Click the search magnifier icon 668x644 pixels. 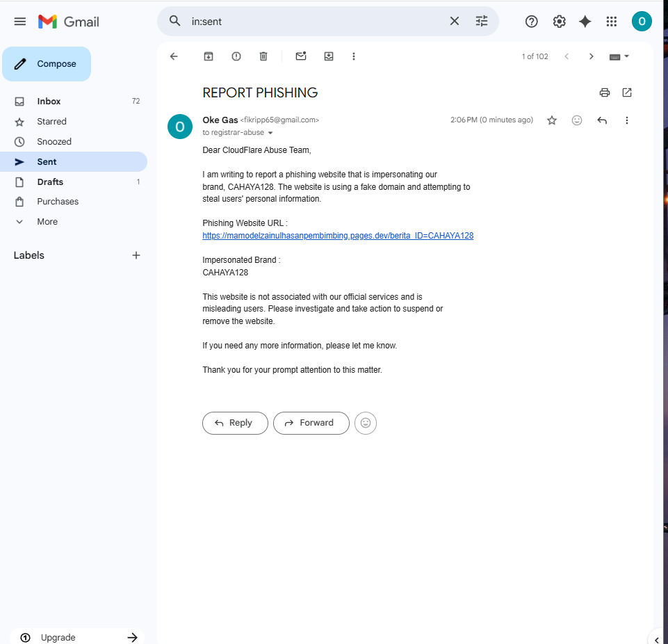tap(174, 21)
